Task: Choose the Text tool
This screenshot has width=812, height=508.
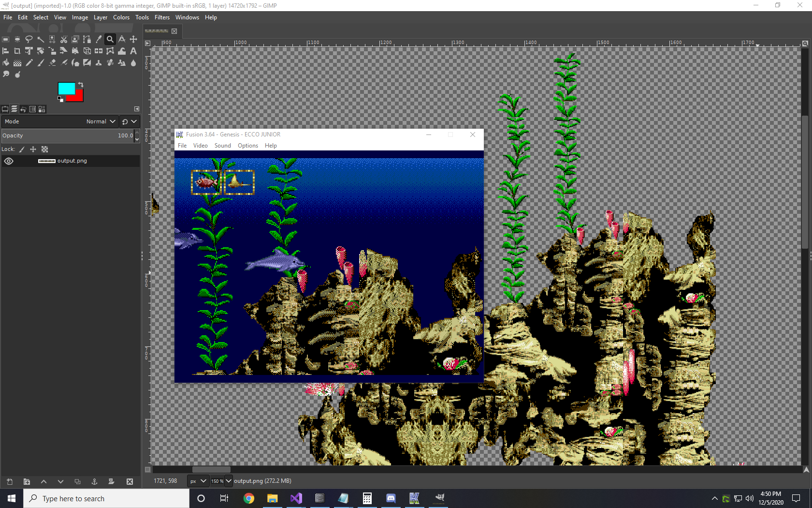Action: (133, 51)
